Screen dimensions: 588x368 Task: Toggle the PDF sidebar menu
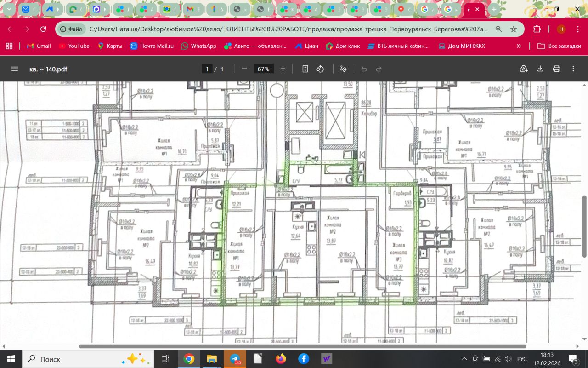(15, 69)
